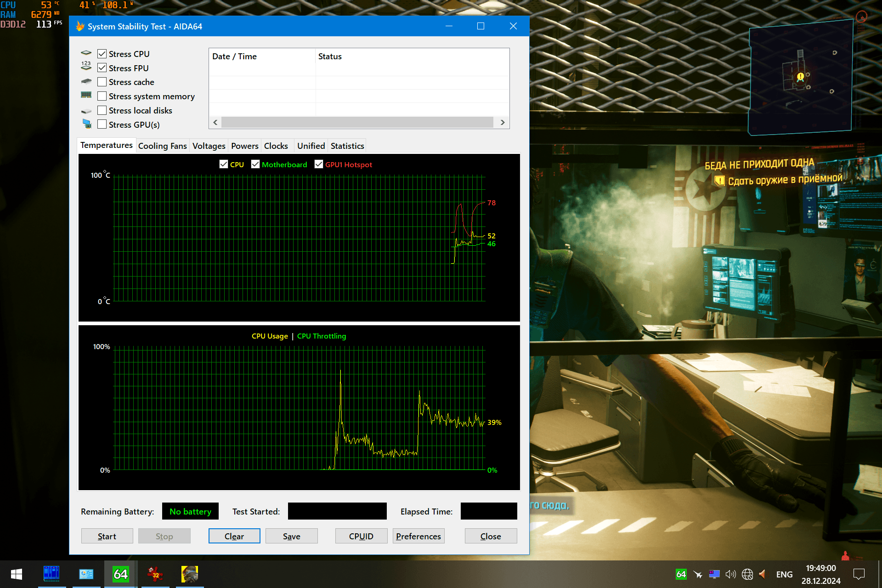Image resolution: width=882 pixels, height=588 pixels.
Task: Save the stability test results
Action: click(292, 536)
